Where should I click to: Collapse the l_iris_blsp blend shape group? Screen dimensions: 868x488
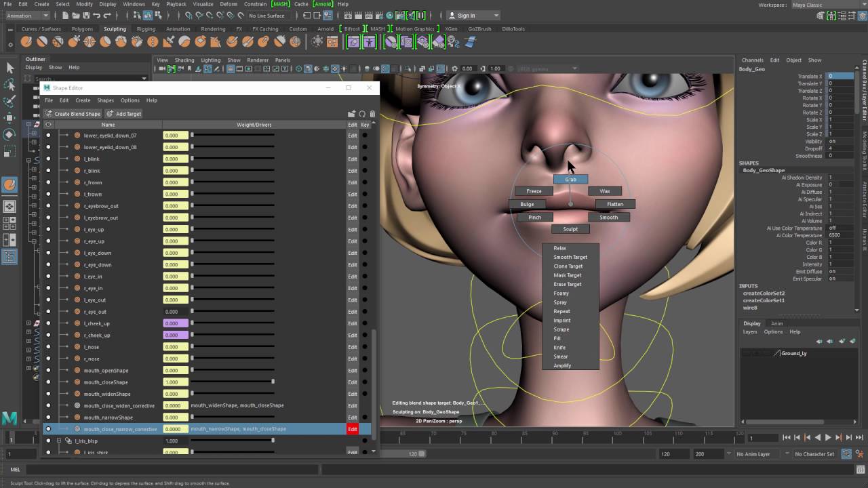click(x=59, y=441)
